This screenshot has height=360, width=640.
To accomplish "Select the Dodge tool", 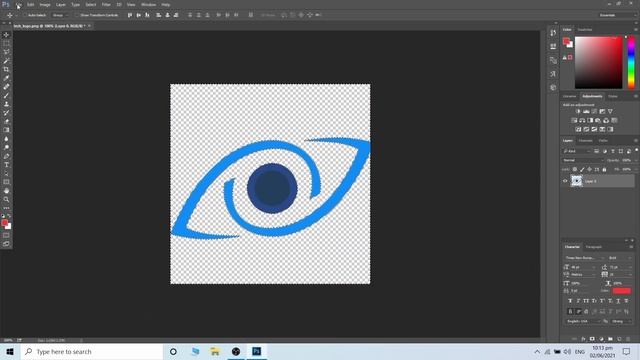I will (6, 147).
